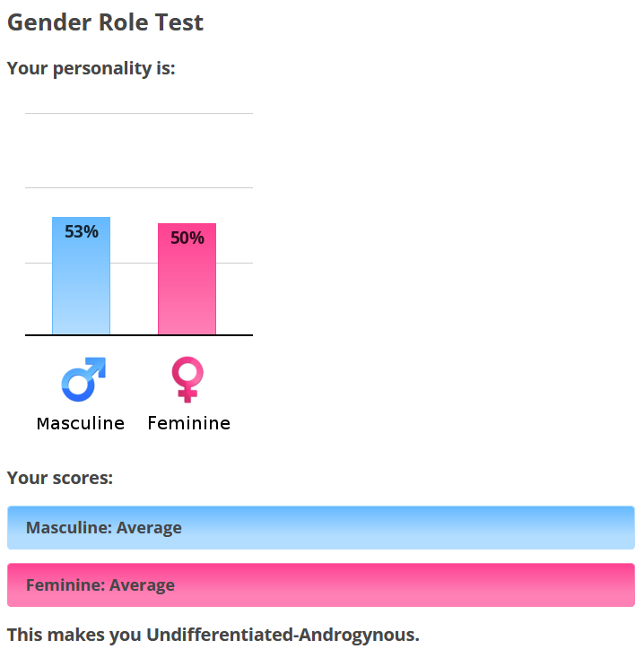
Task: Click the 'Your personality is:' subheading
Action: (91, 68)
